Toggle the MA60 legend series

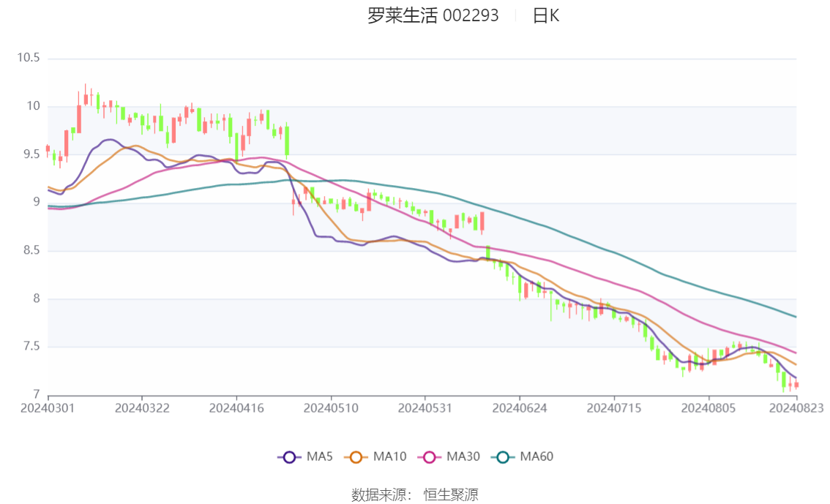point(522,457)
